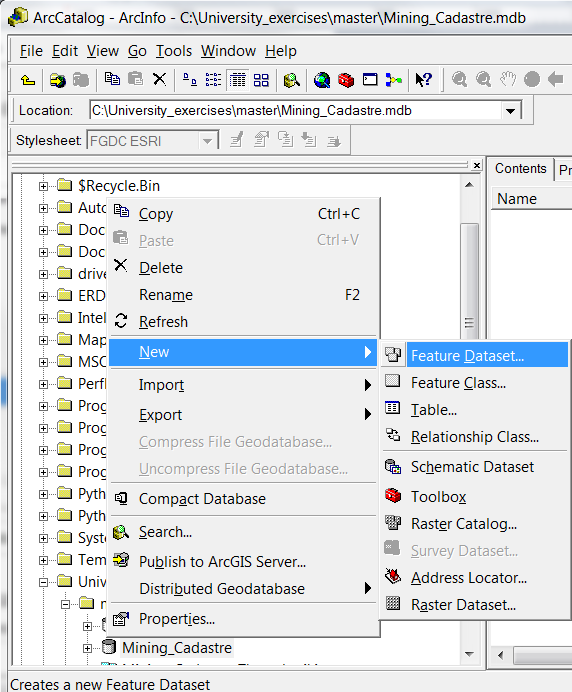The height and width of the screenshot is (692, 572).
Task: Open the Tools menu
Action: click(174, 51)
